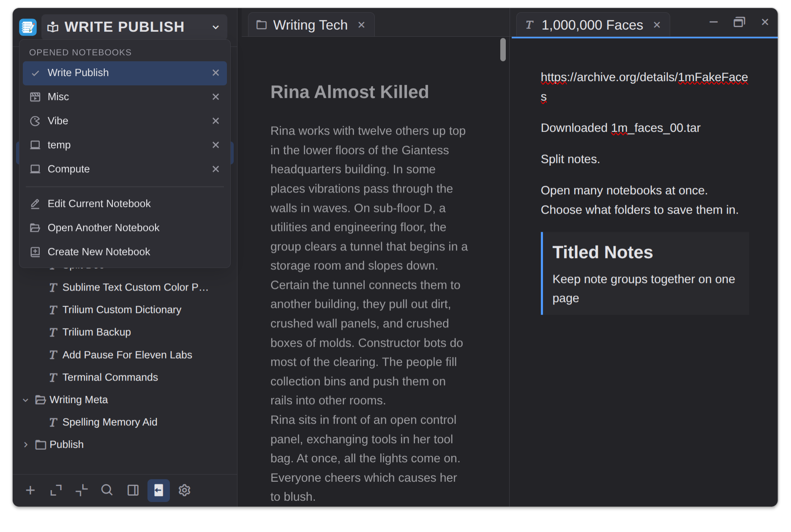This screenshot has height=532, width=791.
Task: Click the Rina Almost Killed heading
Action: coord(349,92)
